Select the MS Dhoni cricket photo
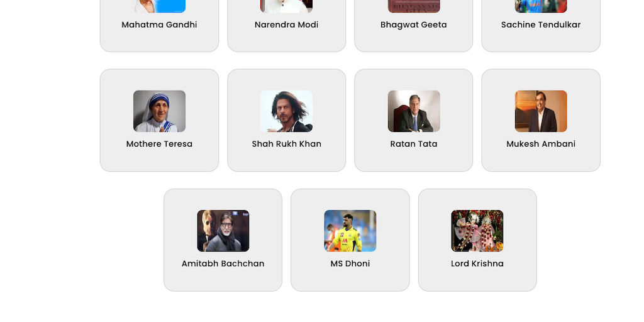Image resolution: width=644 pixels, height=322 pixels. [x=350, y=231]
